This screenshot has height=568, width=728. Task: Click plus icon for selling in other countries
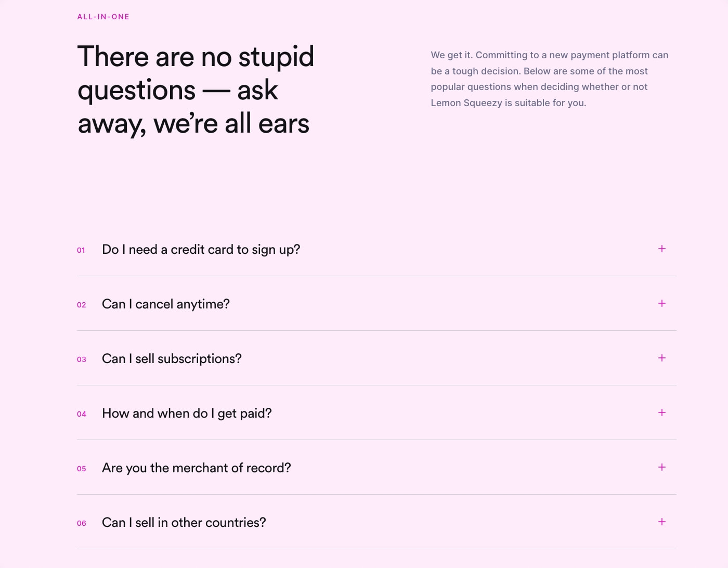pos(661,522)
